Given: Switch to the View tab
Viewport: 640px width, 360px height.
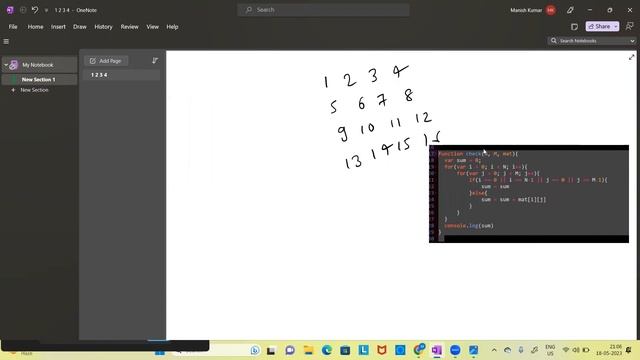Looking at the screenshot, I should (x=152, y=27).
